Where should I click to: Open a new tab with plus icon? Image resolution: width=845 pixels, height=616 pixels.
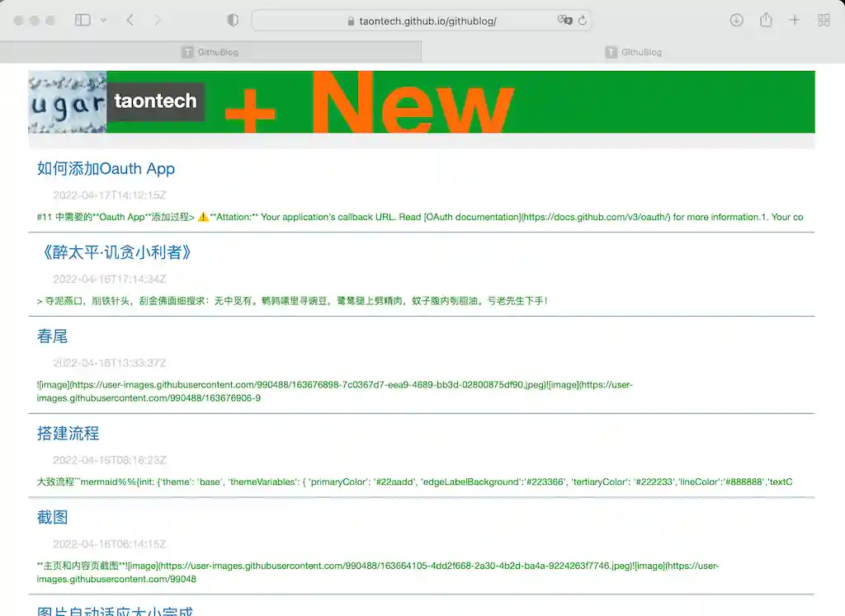coord(795,21)
